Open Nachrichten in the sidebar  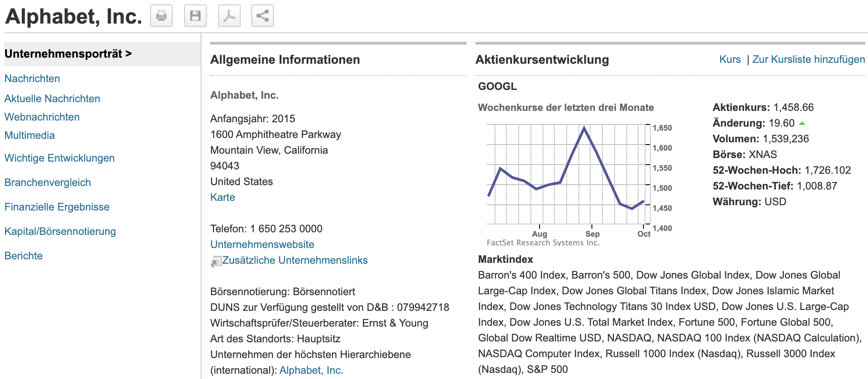tap(32, 79)
